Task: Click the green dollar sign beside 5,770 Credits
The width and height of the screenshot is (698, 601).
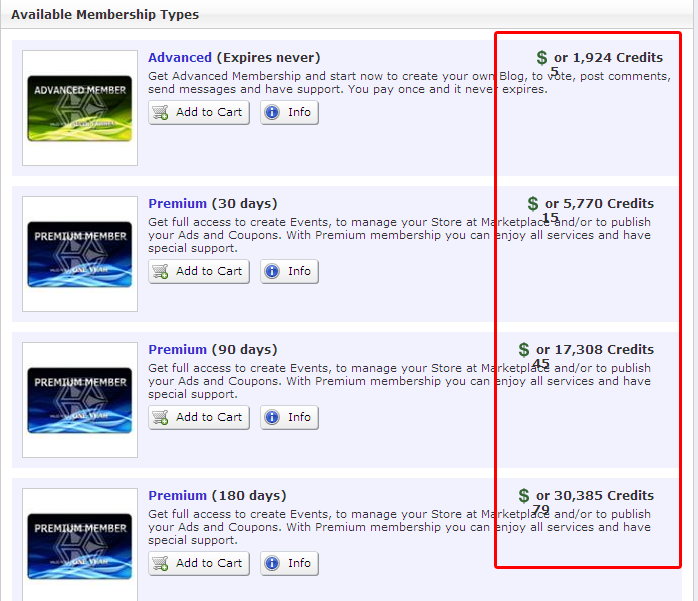Action: coord(533,204)
